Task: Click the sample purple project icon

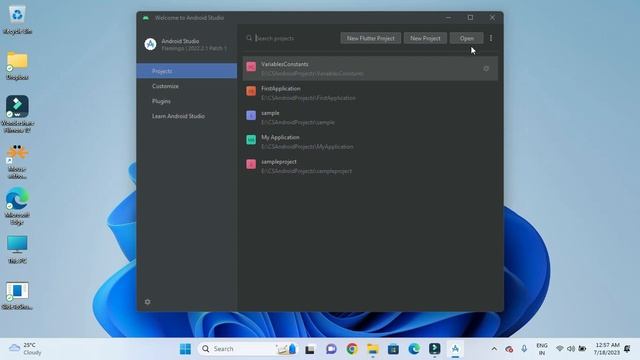Action: pos(251,116)
